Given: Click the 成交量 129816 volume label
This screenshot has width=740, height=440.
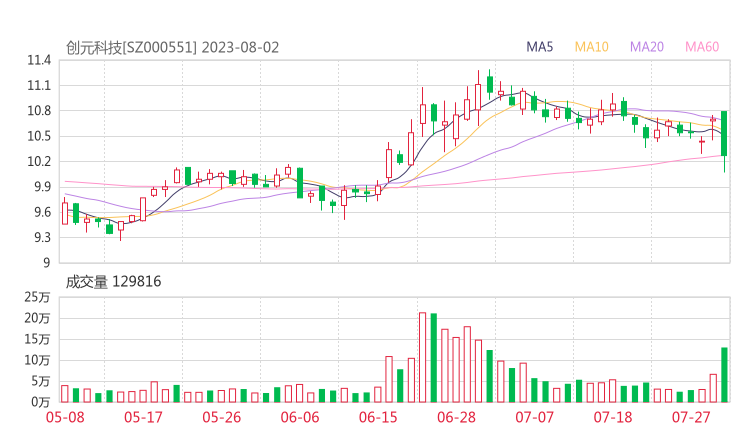Looking at the screenshot, I should (x=113, y=282).
